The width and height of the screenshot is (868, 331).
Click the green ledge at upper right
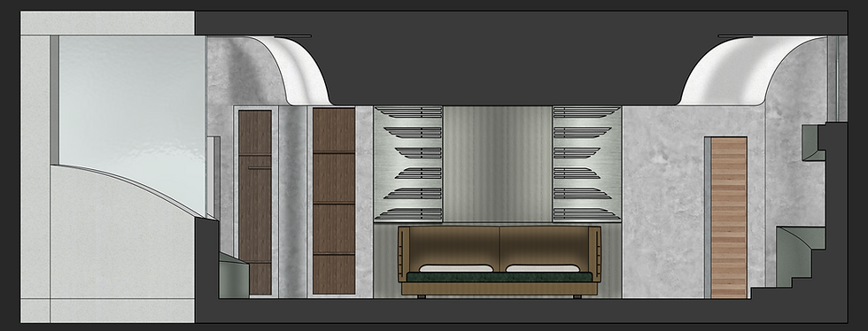coord(813,142)
